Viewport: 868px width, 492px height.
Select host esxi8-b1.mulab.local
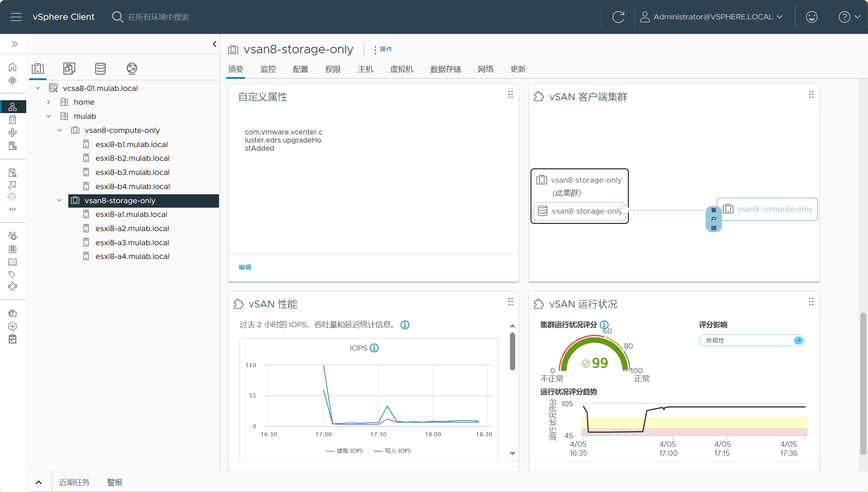(x=131, y=145)
